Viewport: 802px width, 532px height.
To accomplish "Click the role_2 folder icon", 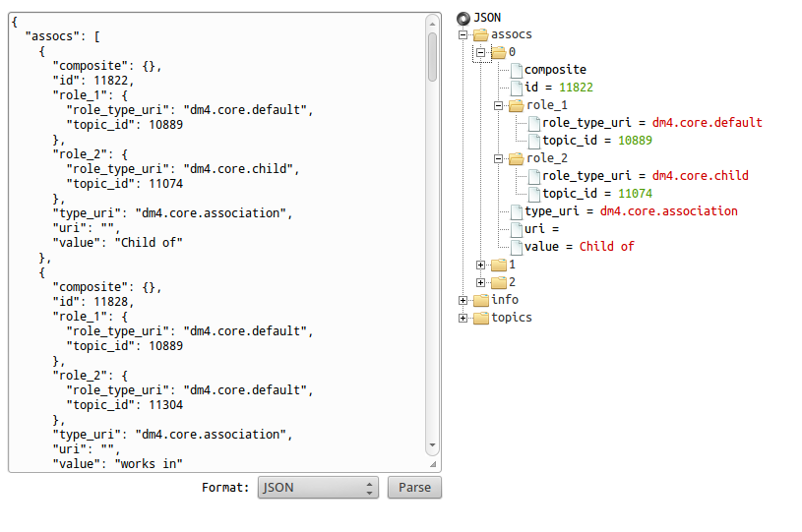I will click(x=517, y=158).
